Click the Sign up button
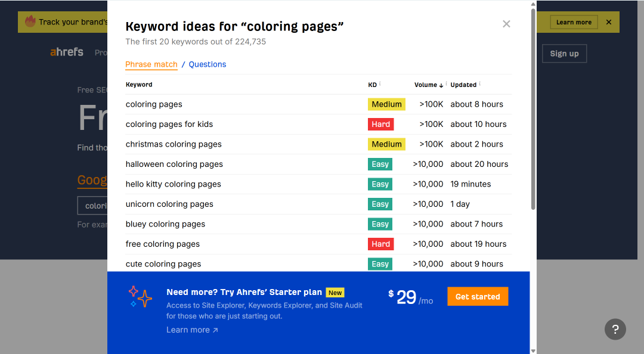Image resolution: width=644 pixels, height=354 pixels. coord(564,54)
